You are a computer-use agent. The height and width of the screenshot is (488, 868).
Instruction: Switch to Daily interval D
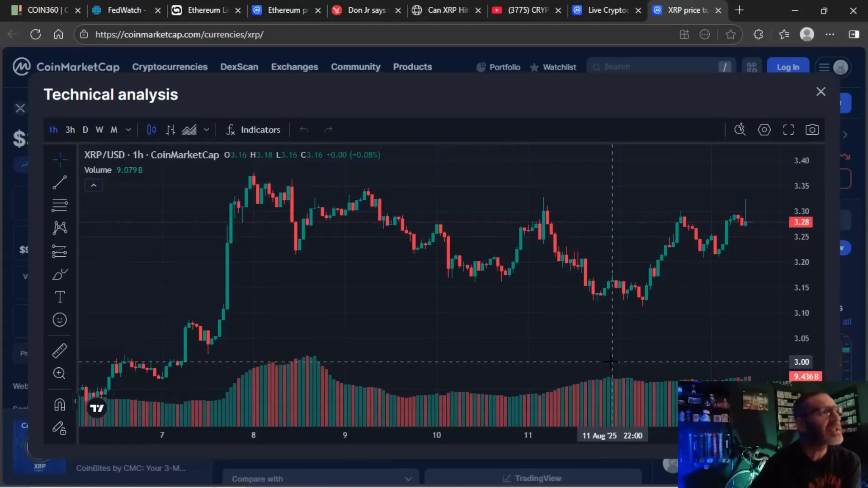tap(85, 130)
